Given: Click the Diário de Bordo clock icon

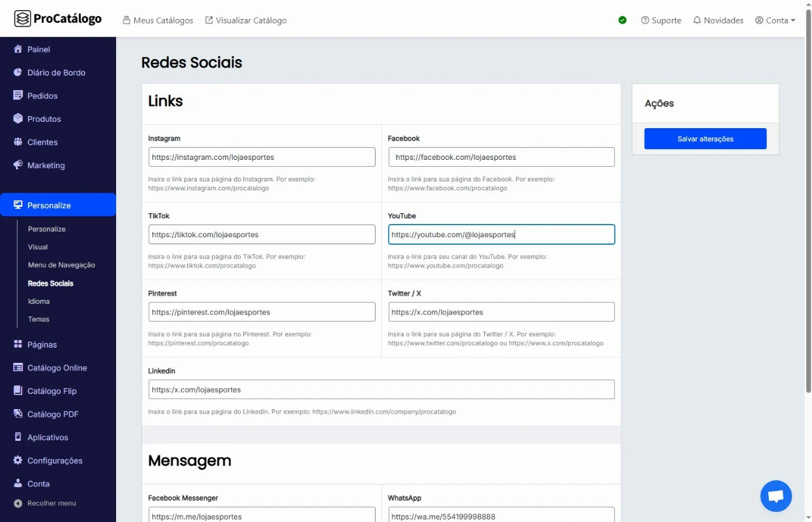Looking at the screenshot, I should tap(18, 72).
